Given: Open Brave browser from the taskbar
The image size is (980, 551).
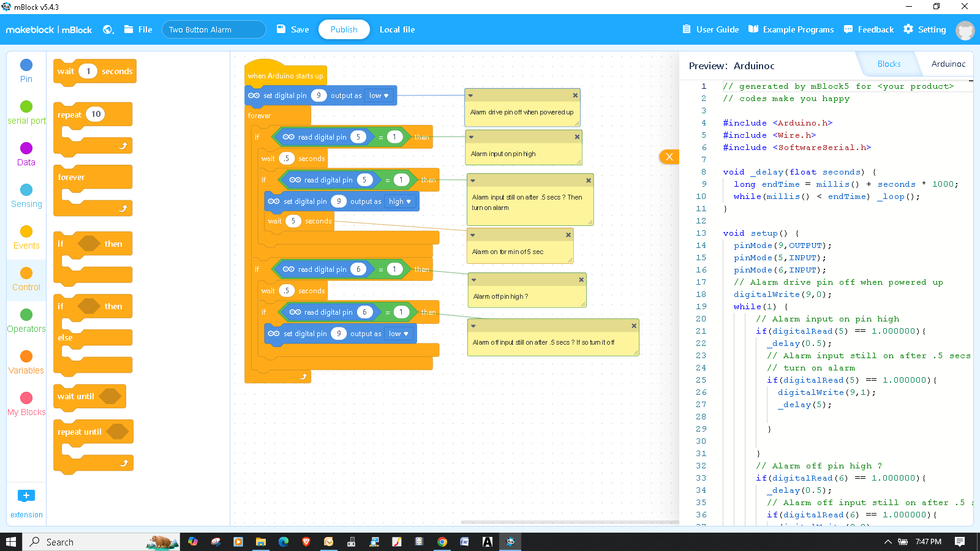Looking at the screenshot, I should [306, 542].
